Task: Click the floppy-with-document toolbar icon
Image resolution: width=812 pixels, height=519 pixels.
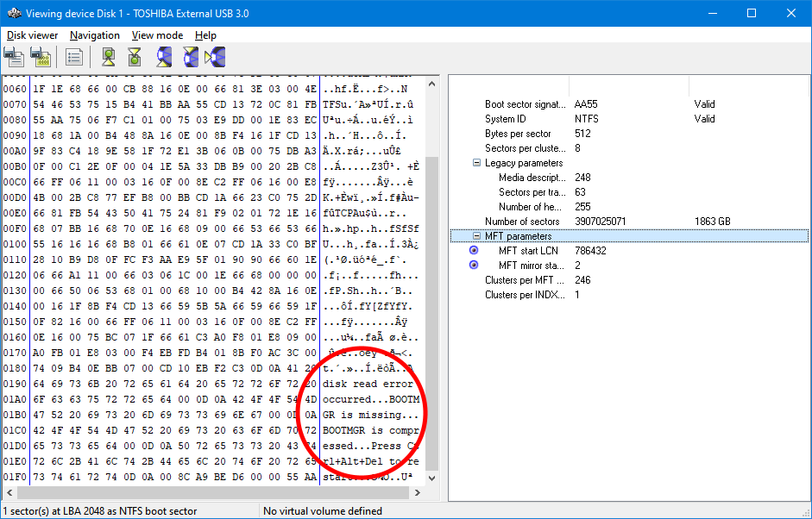Action: [x=14, y=57]
